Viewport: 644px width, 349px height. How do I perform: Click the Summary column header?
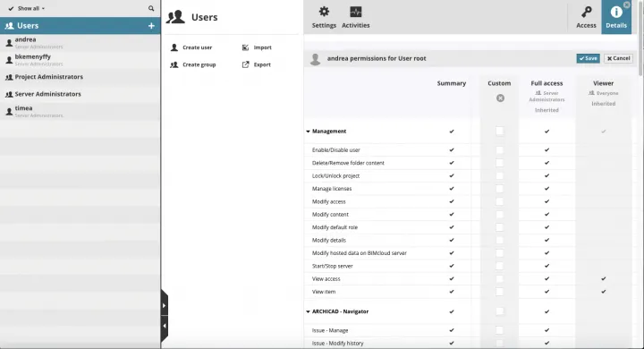coord(452,83)
